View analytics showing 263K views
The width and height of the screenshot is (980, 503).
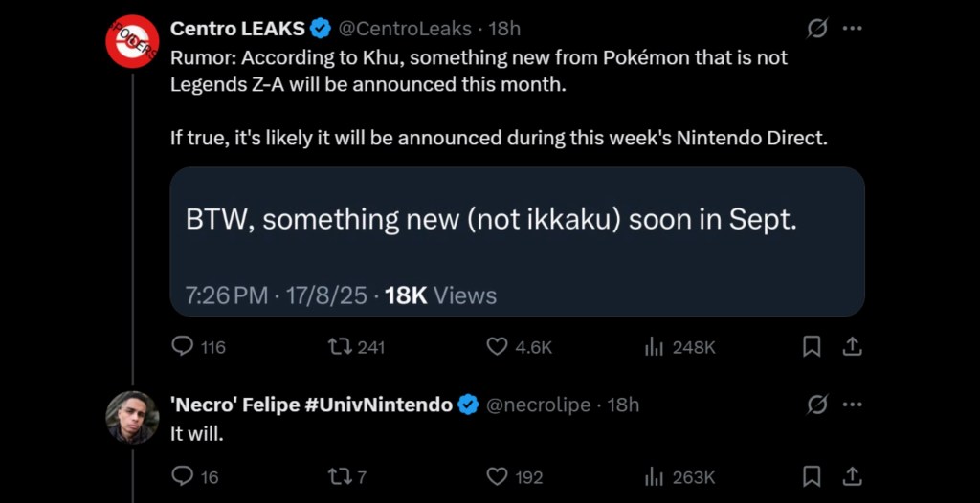tap(655, 475)
